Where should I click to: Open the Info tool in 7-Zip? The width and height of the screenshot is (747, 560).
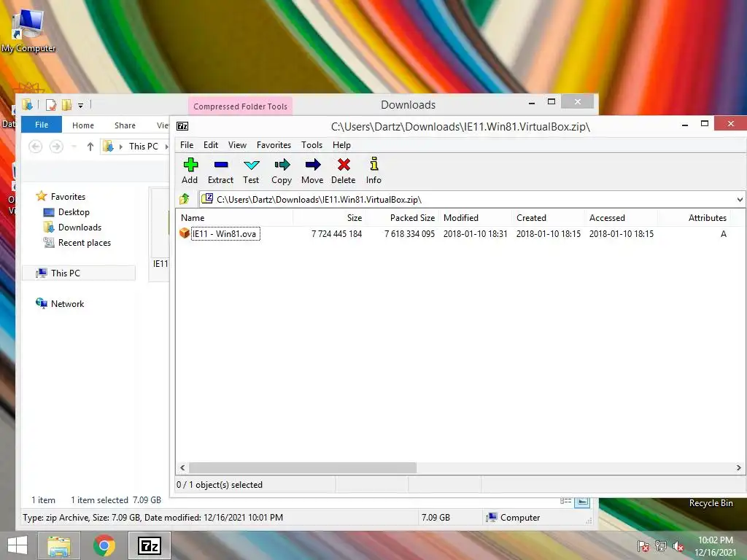click(x=374, y=171)
